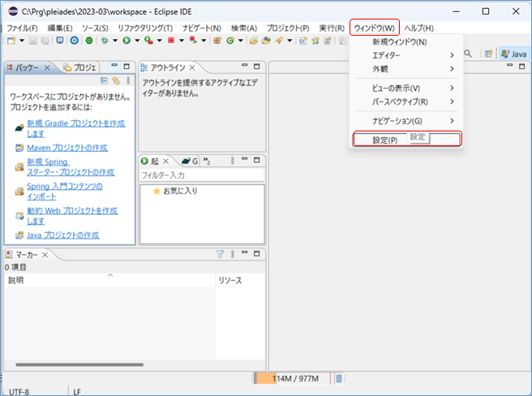Open the 編集(E) menu
This screenshot has width=532, height=396.
tap(60, 28)
